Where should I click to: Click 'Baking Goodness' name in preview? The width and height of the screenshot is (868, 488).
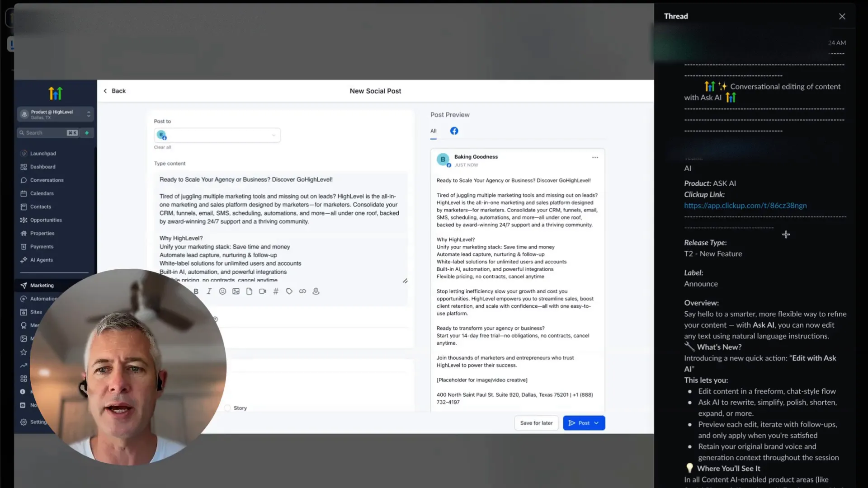click(476, 157)
